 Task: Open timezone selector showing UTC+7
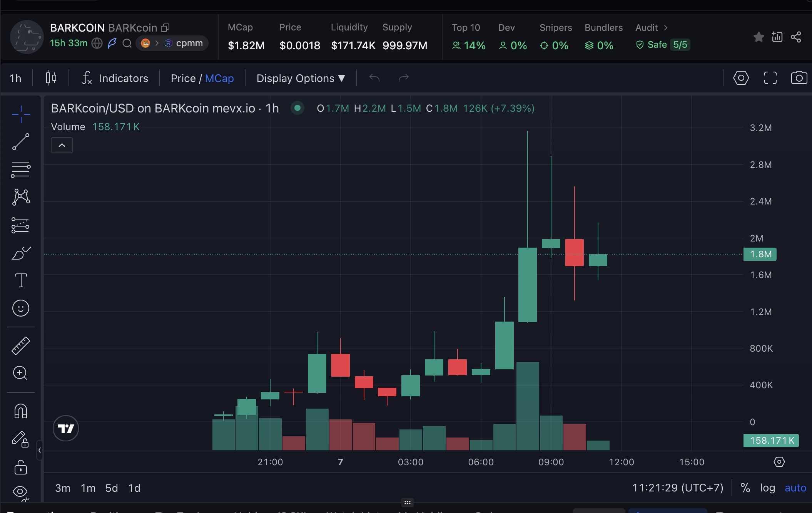(x=678, y=488)
